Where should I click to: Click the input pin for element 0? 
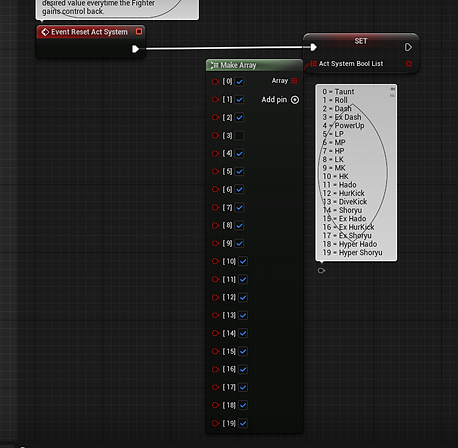(x=215, y=82)
